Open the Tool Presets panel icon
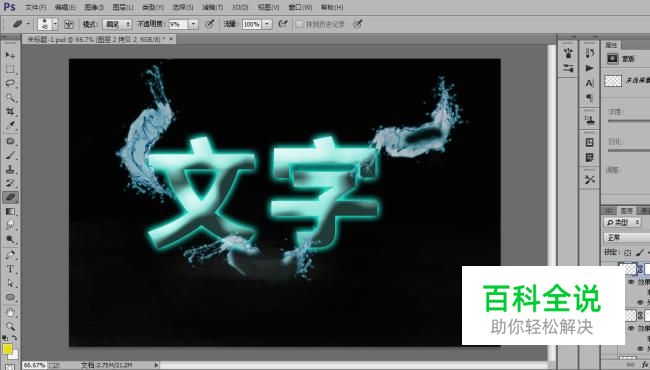 coord(568,68)
